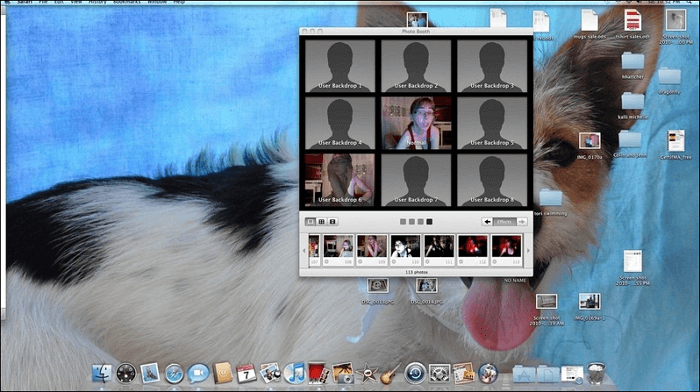Viewport: 700px width, 392px height.
Task: Open Preview from the Dock
Action: (x=270, y=373)
